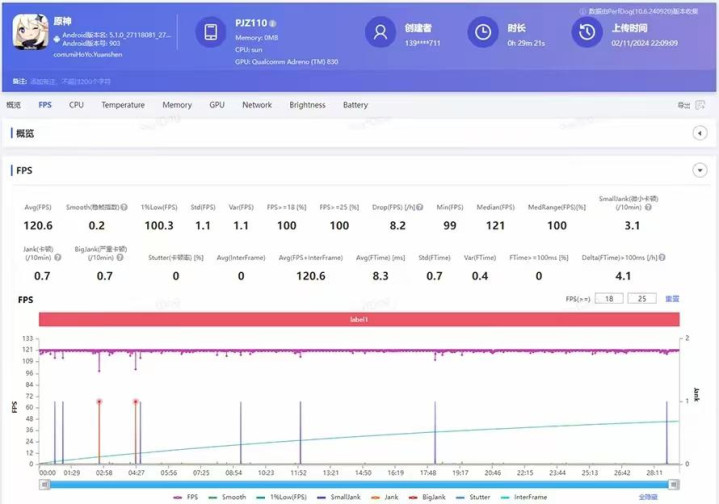Click the upload time history icon
The height and width of the screenshot is (504, 719).
[x=586, y=33]
